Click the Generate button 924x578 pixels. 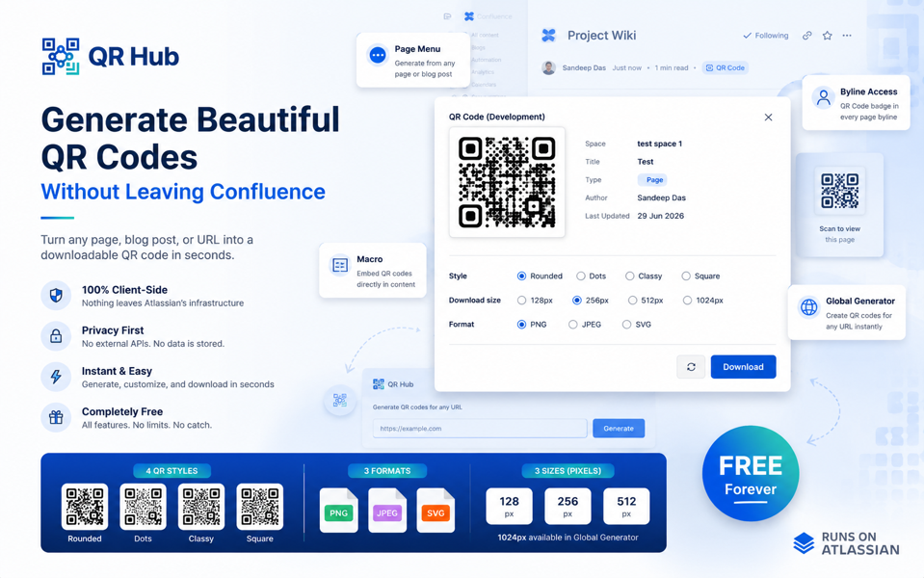[619, 429]
